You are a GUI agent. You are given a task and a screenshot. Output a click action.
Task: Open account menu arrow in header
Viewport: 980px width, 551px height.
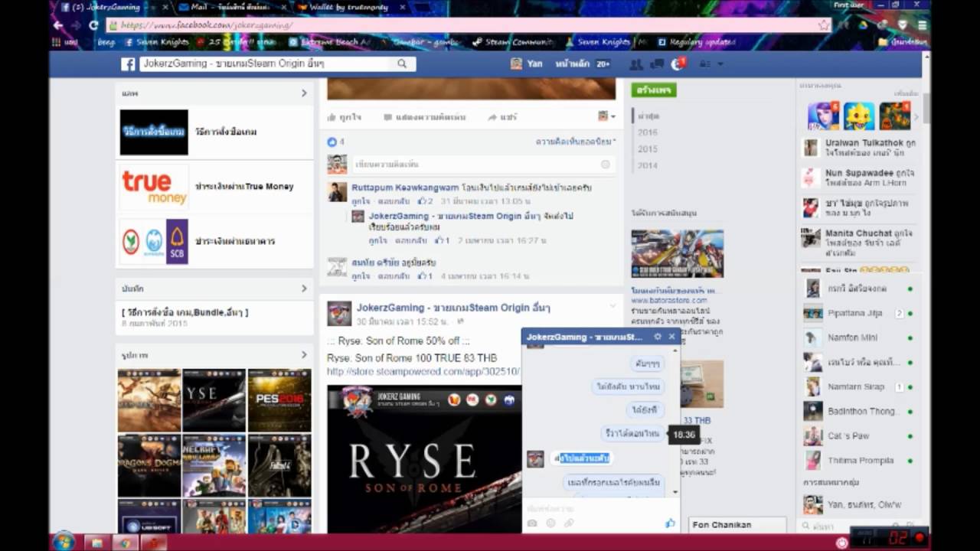pos(721,64)
